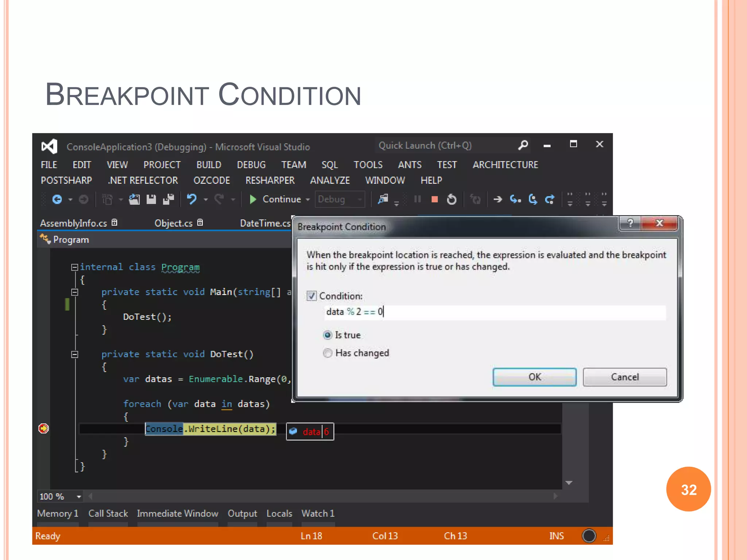The width and height of the screenshot is (747, 560).
Task: Click the Console.WriteLine(data) code line
Action: 210,429
